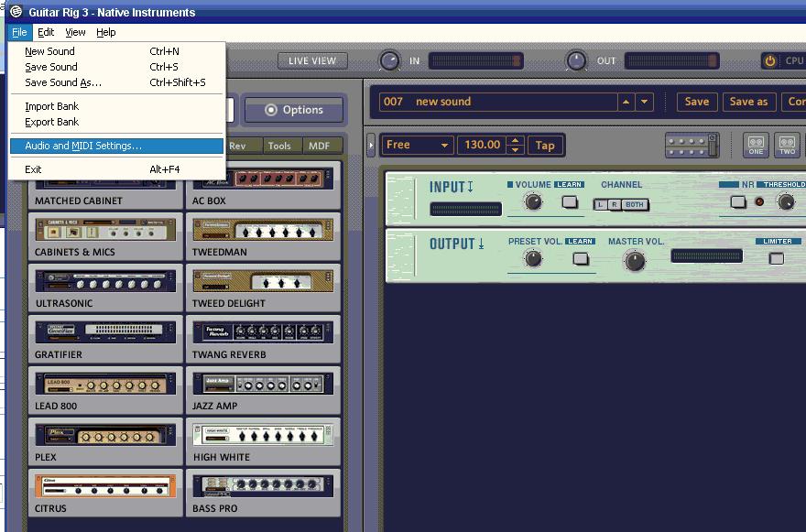Choose New Sound from File menu

pyautogui.click(x=116, y=51)
